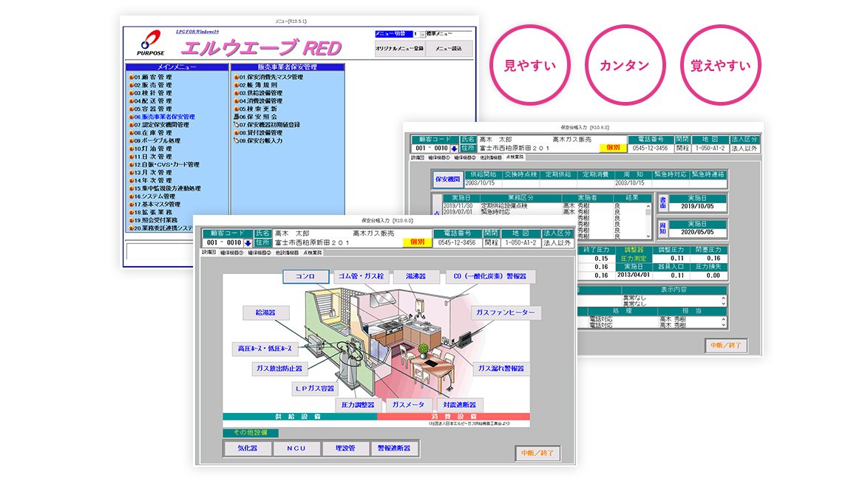
Task: Click the NCU button
Action: click(296, 448)
